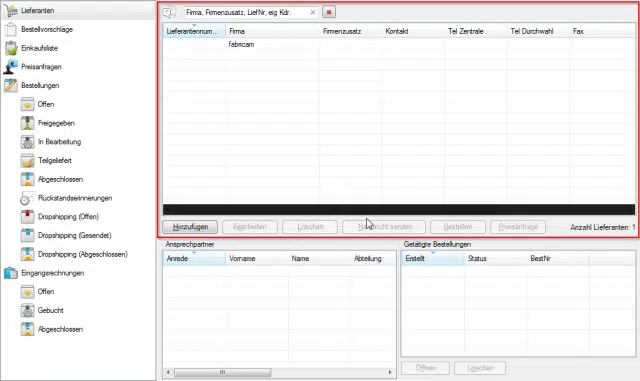640x381 pixels.
Task: Select Einkaufsliste label in the sidebar
Action: click(x=40, y=48)
